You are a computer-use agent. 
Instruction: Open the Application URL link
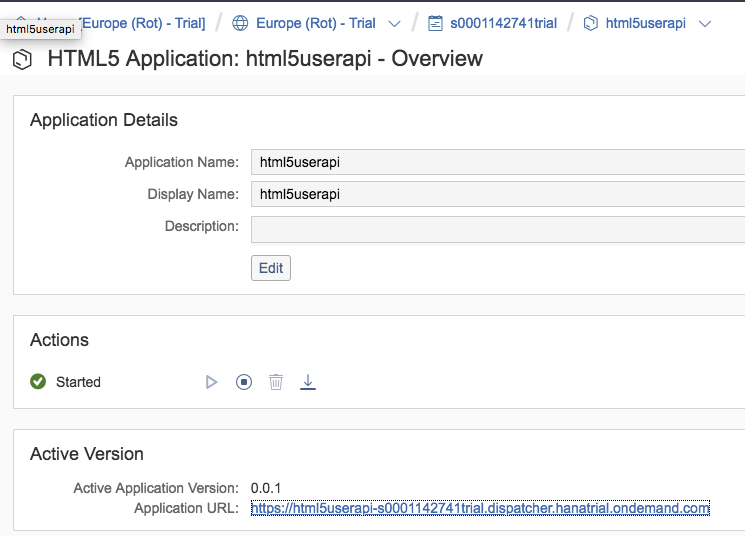coord(480,508)
